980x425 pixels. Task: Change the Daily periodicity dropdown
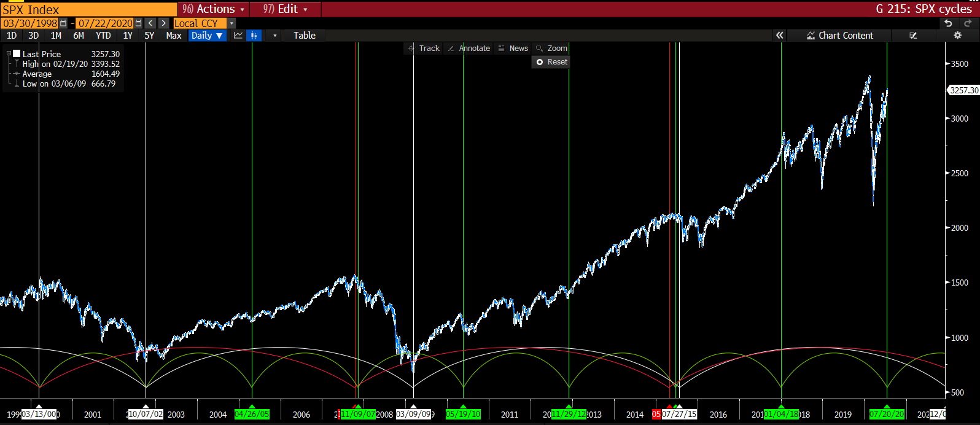tap(206, 36)
